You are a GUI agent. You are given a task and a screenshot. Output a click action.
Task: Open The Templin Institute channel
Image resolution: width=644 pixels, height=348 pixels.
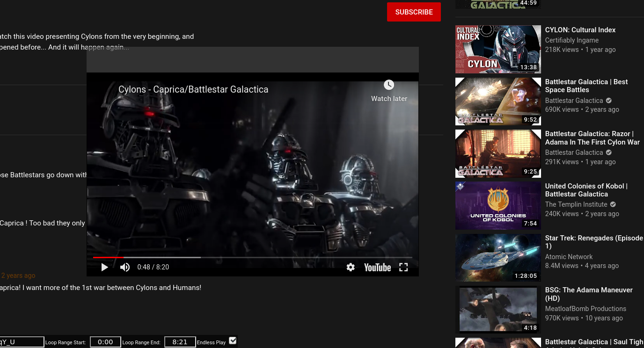point(576,204)
